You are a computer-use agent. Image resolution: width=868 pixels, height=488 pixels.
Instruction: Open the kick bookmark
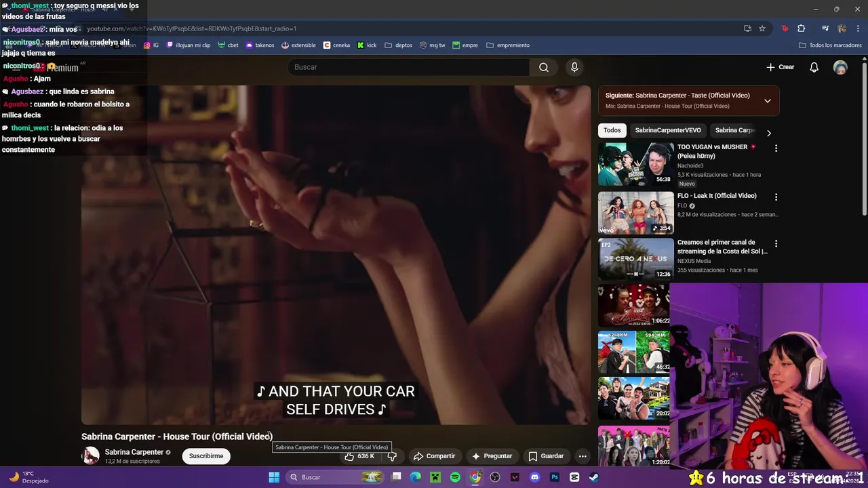pyautogui.click(x=367, y=45)
